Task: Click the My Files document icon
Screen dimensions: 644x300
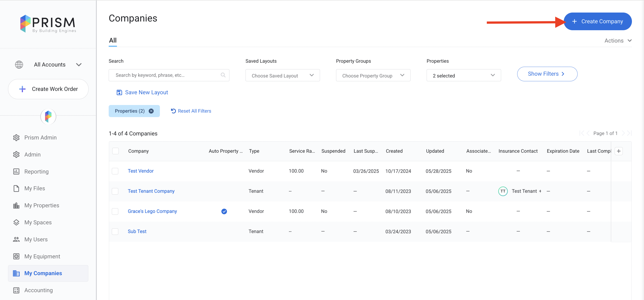Action: click(16, 189)
